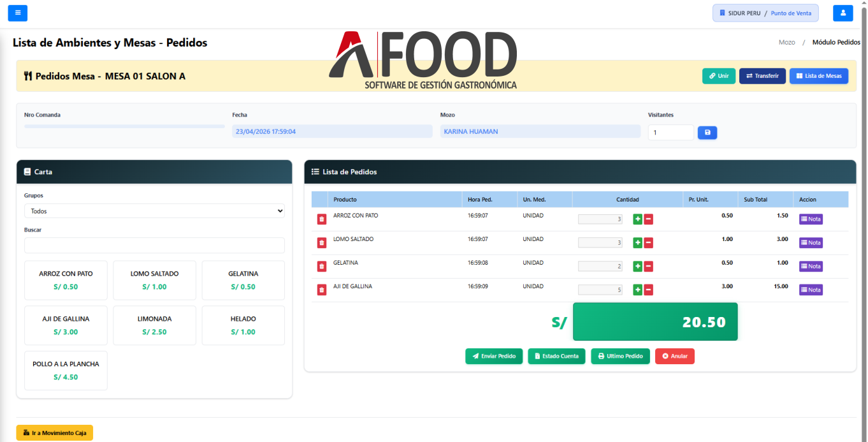Click the Unir tables button
Image resolution: width=868 pixels, height=442 pixels.
pyautogui.click(x=719, y=76)
